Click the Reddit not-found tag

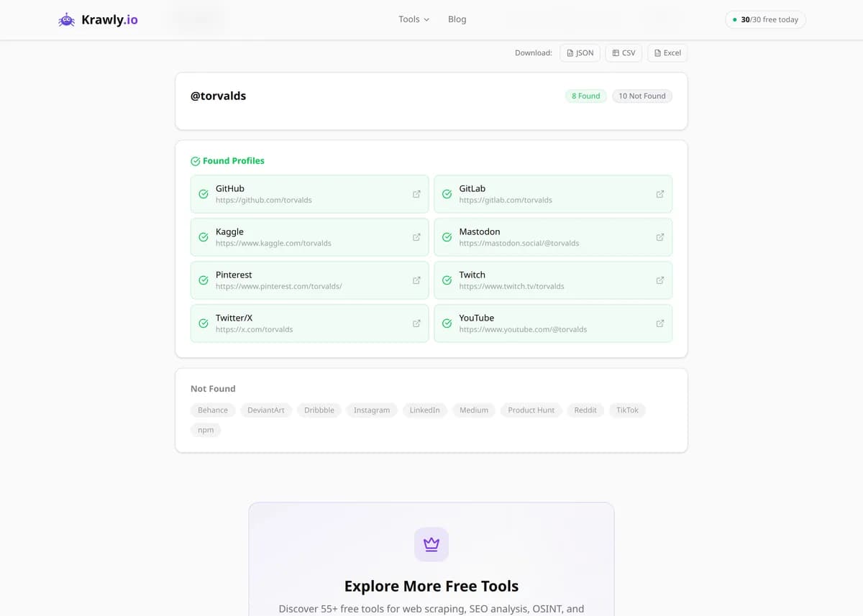coord(585,410)
